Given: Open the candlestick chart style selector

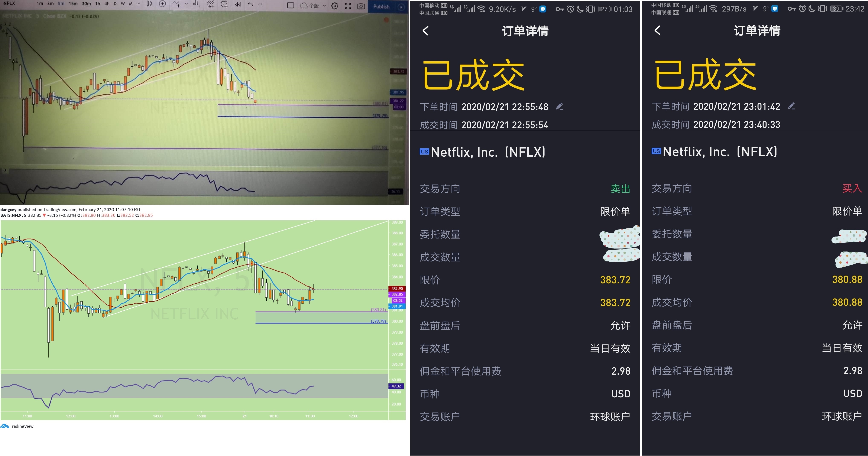Looking at the screenshot, I should [149, 4].
